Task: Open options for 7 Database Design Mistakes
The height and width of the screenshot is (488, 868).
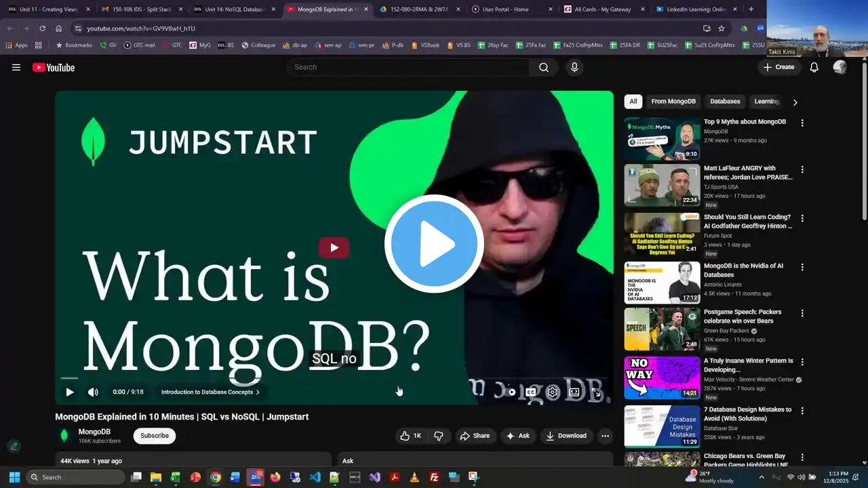Action: [802, 411]
